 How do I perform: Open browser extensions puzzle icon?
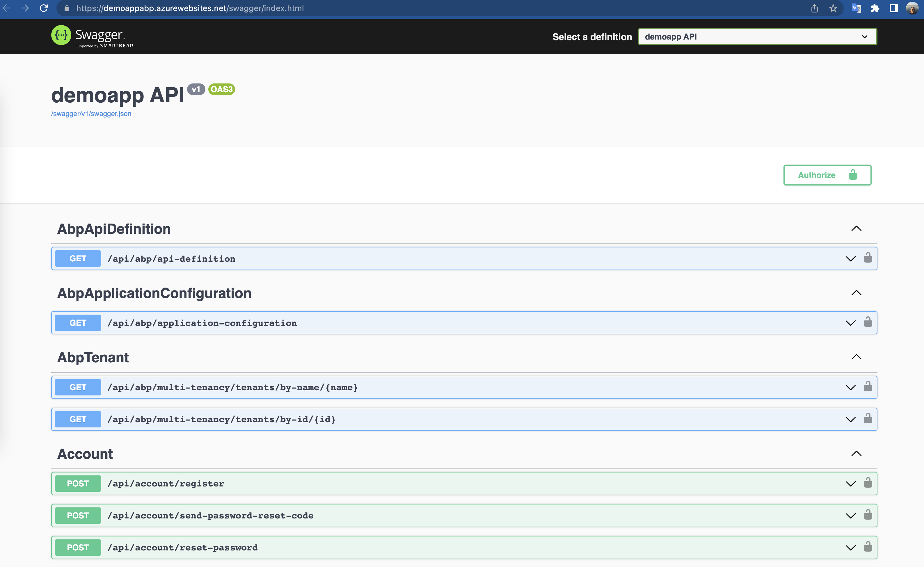point(875,8)
